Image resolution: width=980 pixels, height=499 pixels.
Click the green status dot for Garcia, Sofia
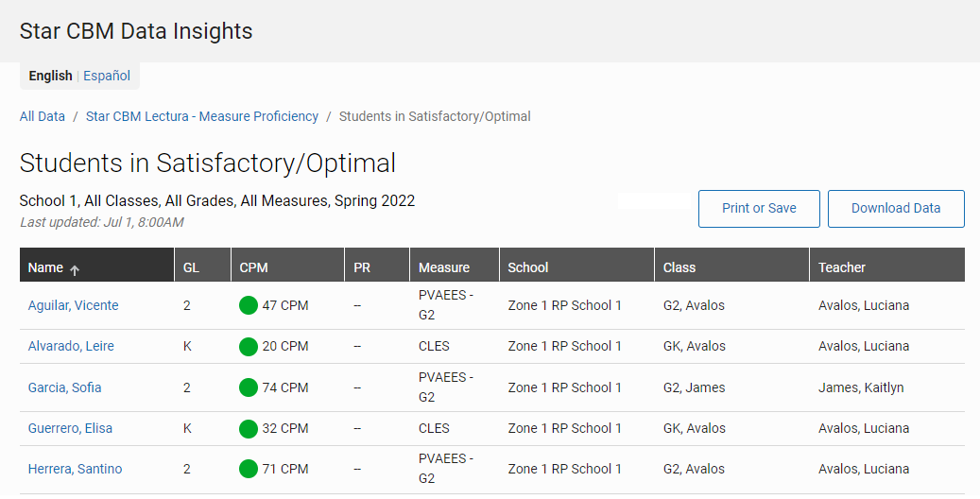[x=249, y=387]
